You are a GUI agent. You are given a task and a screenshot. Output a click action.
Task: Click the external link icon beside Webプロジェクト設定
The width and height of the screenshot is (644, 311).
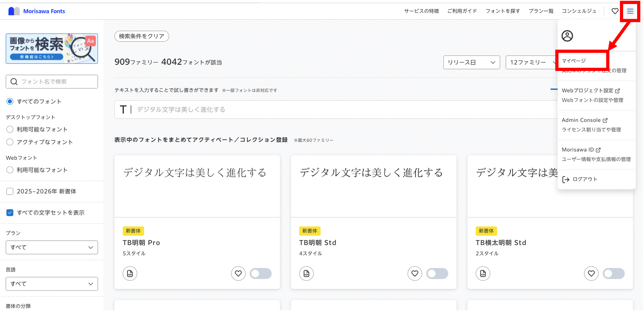pos(617,91)
